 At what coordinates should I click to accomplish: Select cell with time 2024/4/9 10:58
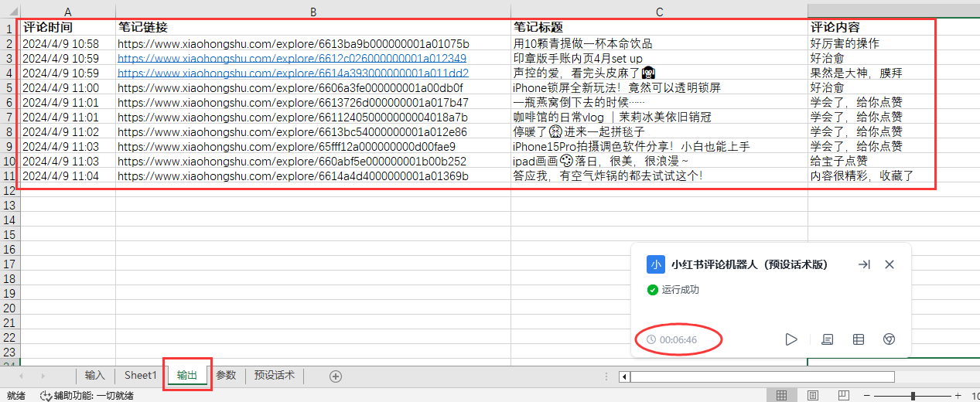tap(68, 43)
